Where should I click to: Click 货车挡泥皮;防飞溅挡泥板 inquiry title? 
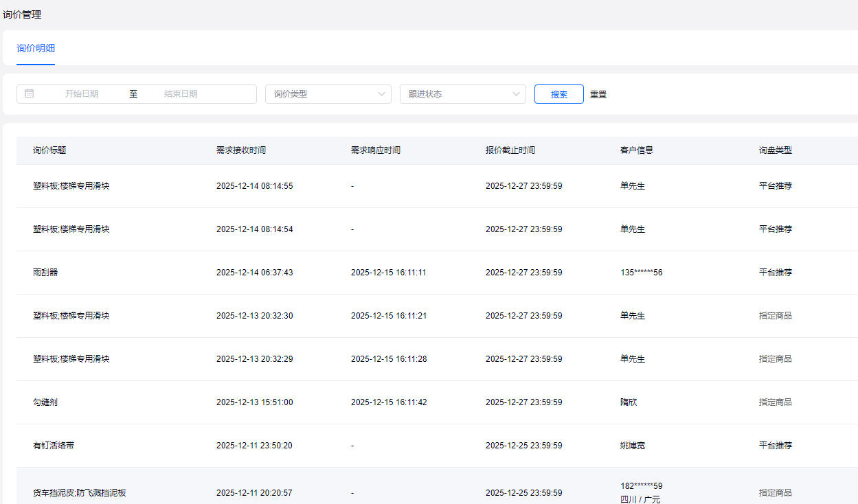80,493
